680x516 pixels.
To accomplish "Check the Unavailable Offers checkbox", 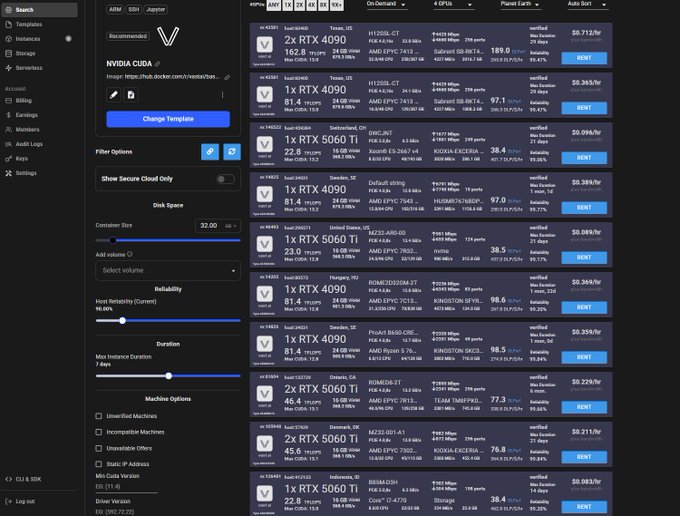I will [98, 448].
